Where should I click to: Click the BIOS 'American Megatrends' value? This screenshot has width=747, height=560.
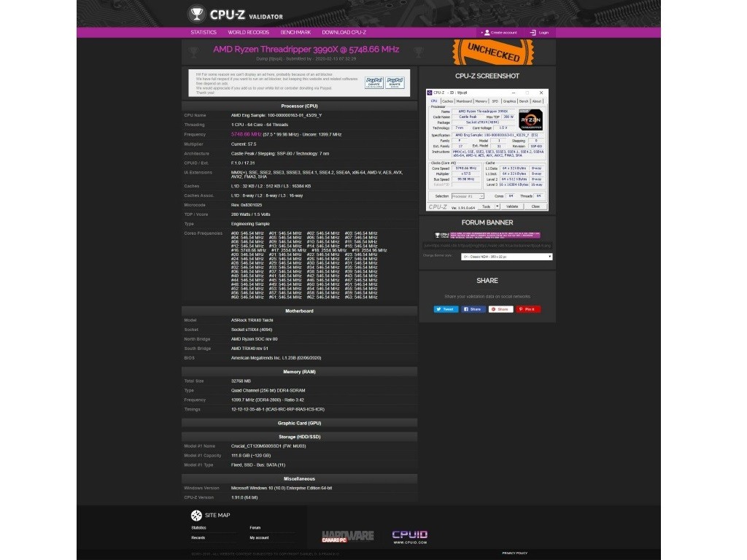coord(276,358)
